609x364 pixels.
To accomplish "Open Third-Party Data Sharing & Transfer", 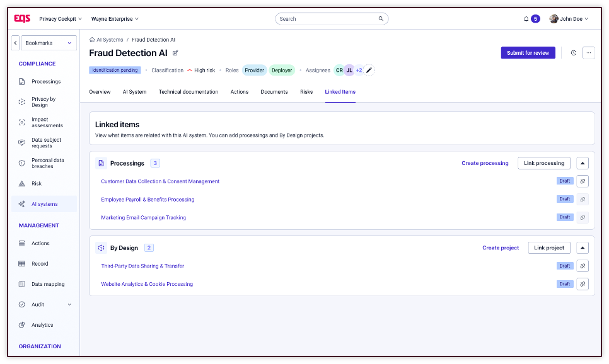I will click(142, 266).
